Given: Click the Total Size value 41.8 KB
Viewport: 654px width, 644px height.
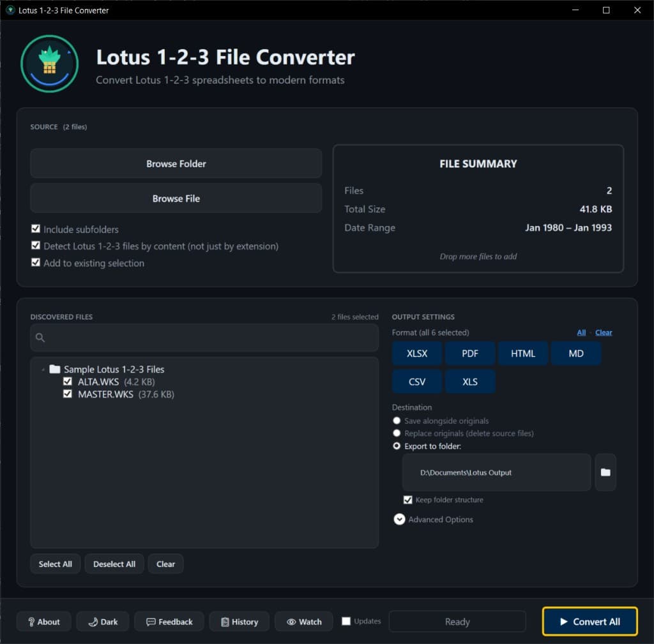Looking at the screenshot, I should (596, 209).
